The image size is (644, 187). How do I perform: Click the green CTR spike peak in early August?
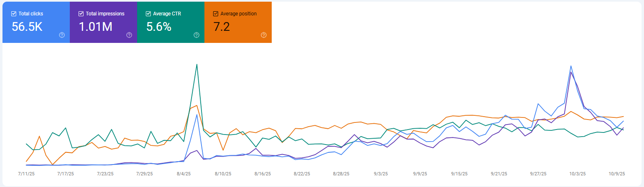tap(197, 64)
